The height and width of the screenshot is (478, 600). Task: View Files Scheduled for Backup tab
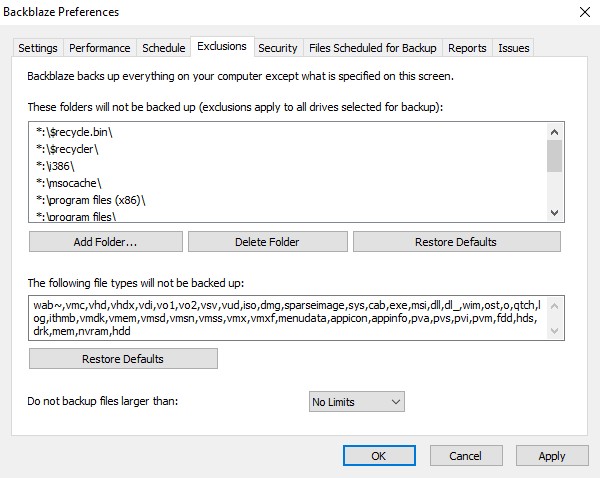(373, 48)
